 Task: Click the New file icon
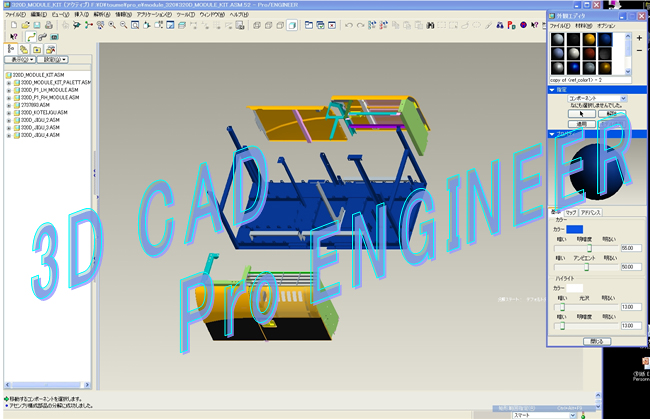click(x=14, y=25)
